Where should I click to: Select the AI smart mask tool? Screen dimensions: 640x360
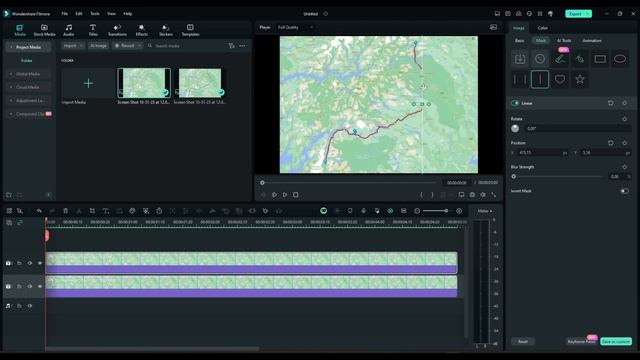click(x=580, y=59)
